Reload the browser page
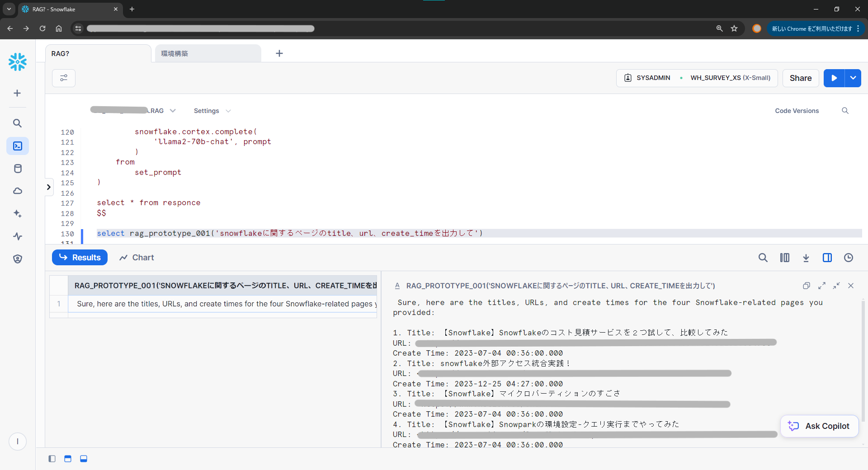Viewport: 868px width, 470px height. click(42, 28)
